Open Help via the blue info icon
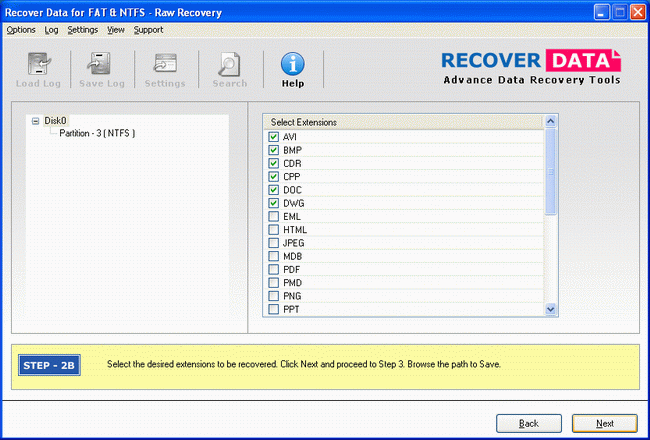 [x=292, y=66]
